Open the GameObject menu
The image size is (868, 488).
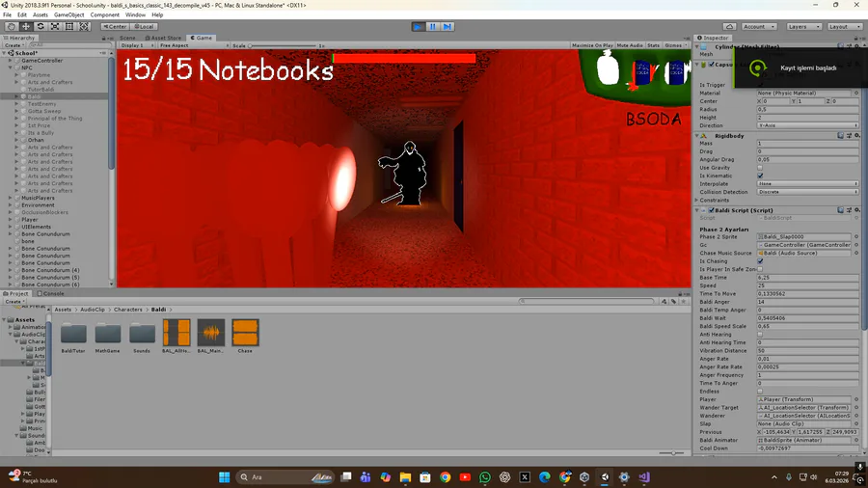69,14
